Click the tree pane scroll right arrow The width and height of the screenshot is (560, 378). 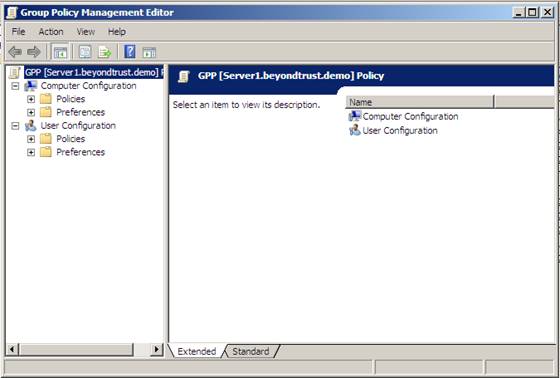coord(156,349)
